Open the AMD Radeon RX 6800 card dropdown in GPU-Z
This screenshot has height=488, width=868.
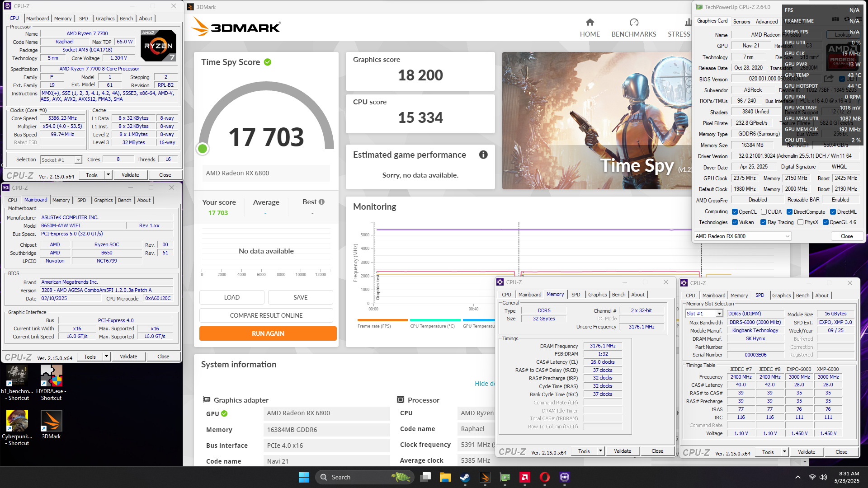743,236
